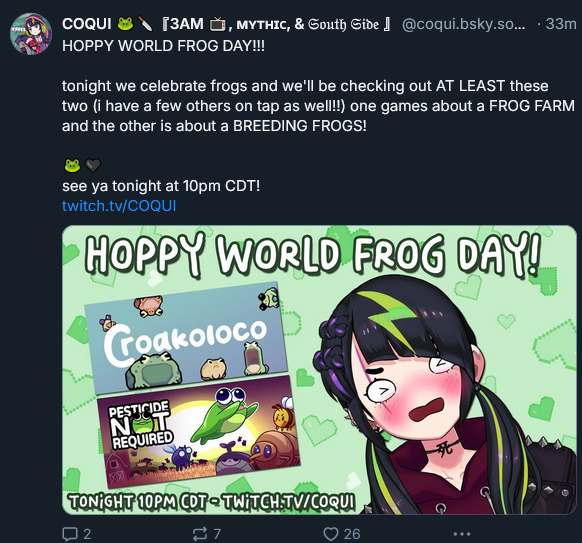Open the COQUI display name profile link
The width and height of the screenshot is (582, 543).
pos(86,24)
